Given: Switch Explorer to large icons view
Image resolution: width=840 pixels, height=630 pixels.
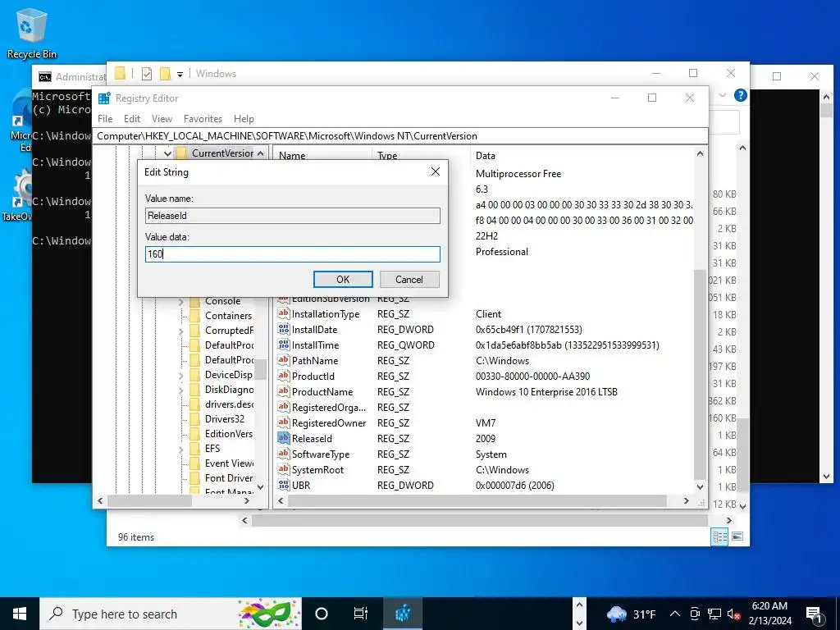Looking at the screenshot, I should pos(737,536).
